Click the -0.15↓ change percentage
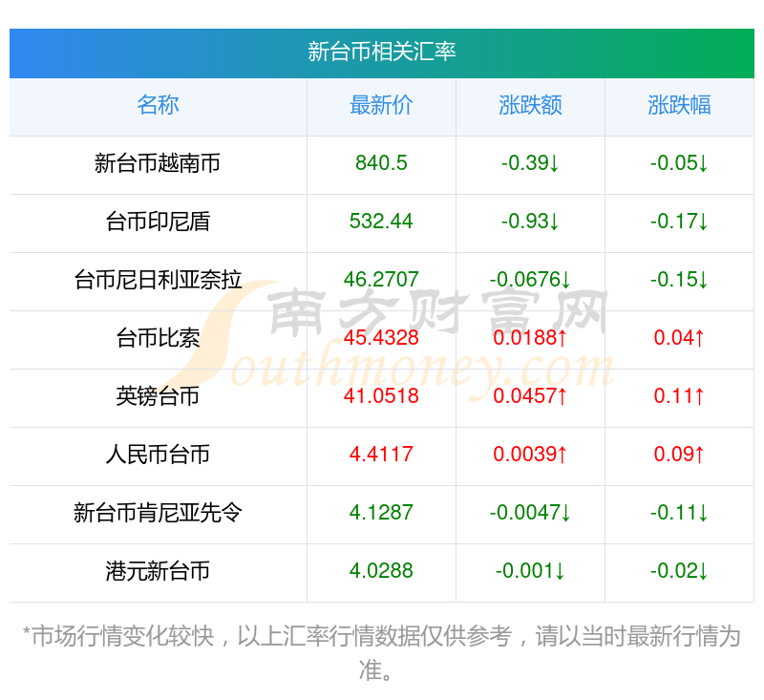This screenshot has width=764, height=700. [679, 280]
